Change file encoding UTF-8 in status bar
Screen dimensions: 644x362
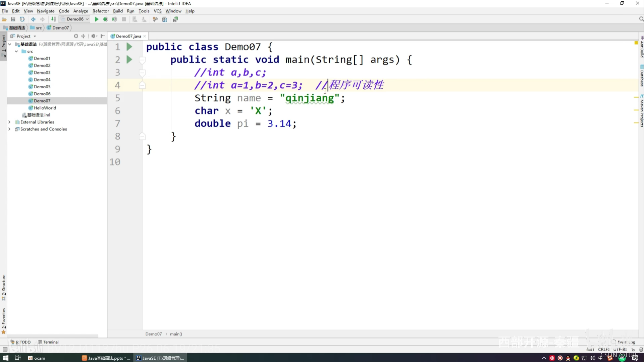620,350
